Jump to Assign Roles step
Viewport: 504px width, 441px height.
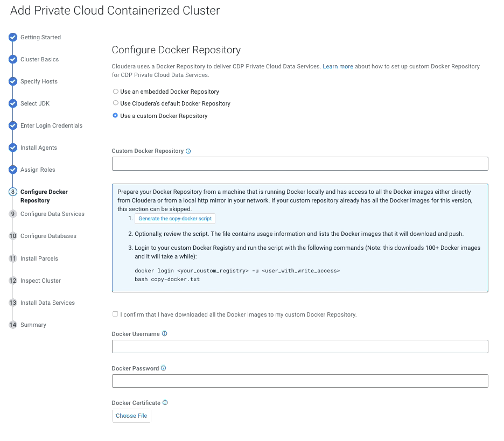point(38,170)
